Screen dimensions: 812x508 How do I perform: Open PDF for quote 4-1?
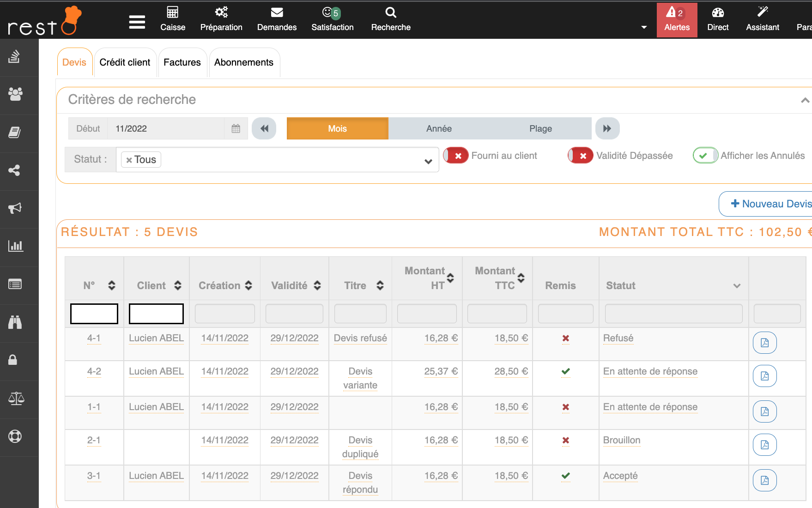click(x=764, y=343)
